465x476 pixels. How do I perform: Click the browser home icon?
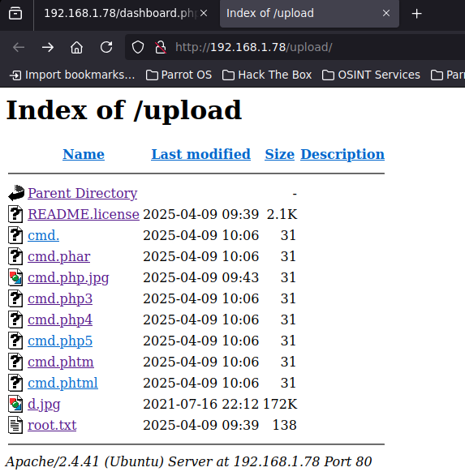pyautogui.click(x=76, y=47)
